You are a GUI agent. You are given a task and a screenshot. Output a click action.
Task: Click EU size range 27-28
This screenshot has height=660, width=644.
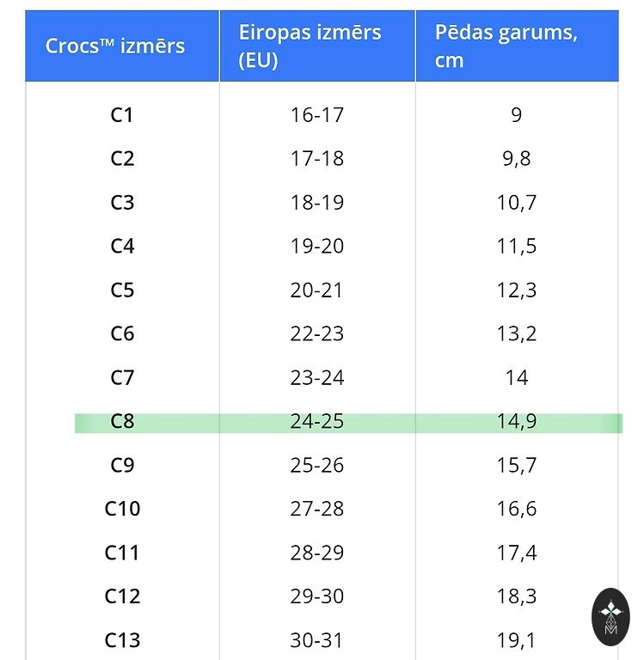coord(316,509)
